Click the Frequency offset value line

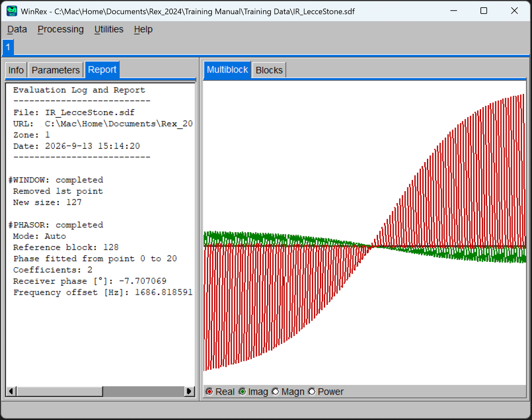pyautogui.click(x=103, y=293)
